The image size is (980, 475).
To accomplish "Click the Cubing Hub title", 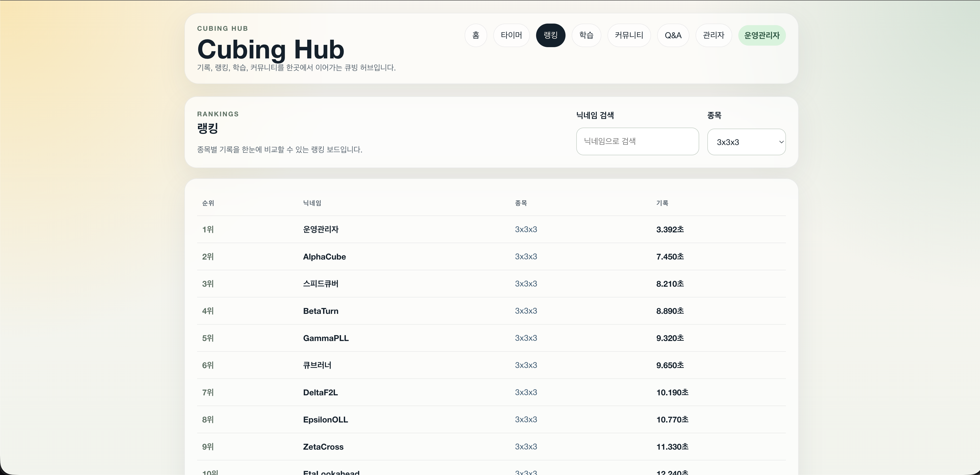I will (271, 49).
